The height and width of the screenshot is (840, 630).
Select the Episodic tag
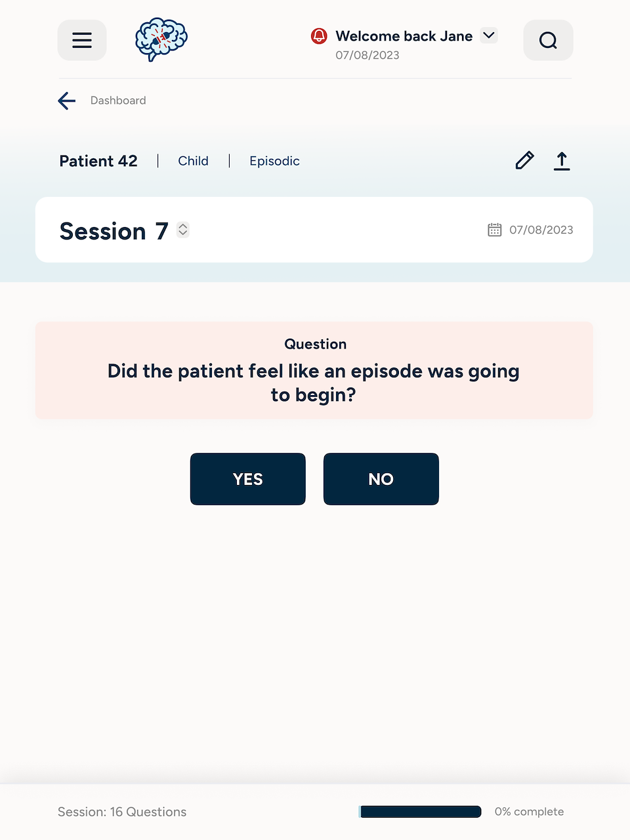coord(274,161)
